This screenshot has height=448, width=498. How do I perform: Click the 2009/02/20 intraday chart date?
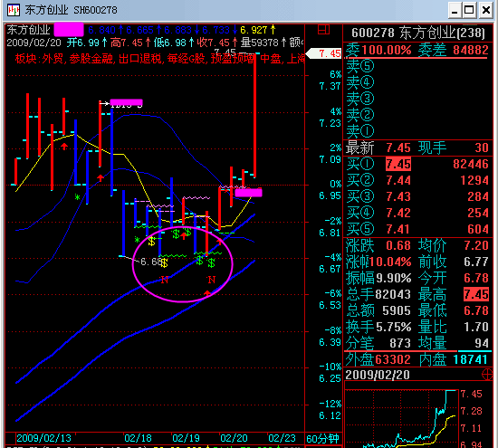pos(378,376)
